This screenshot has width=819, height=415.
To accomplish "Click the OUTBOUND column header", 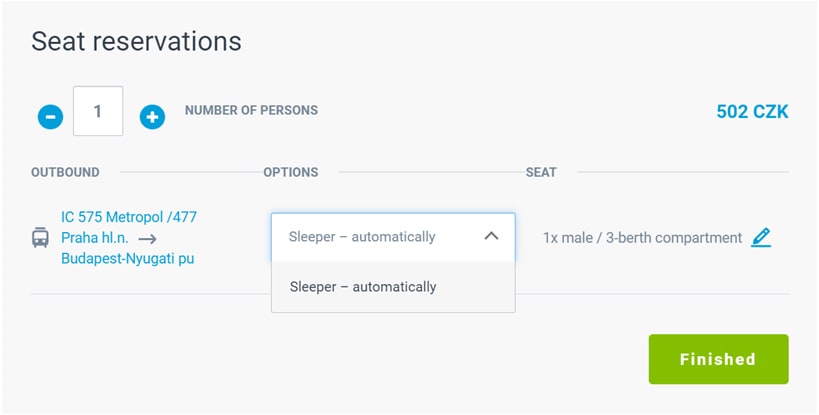I will point(65,172).
